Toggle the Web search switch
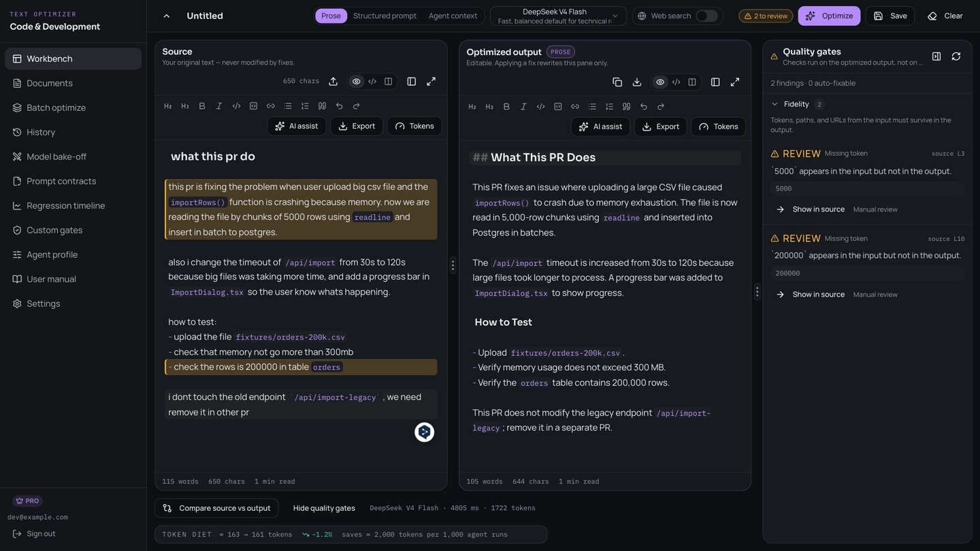This screenshot has height=551, width=980. pyautogui.click(x=706, y=16)
